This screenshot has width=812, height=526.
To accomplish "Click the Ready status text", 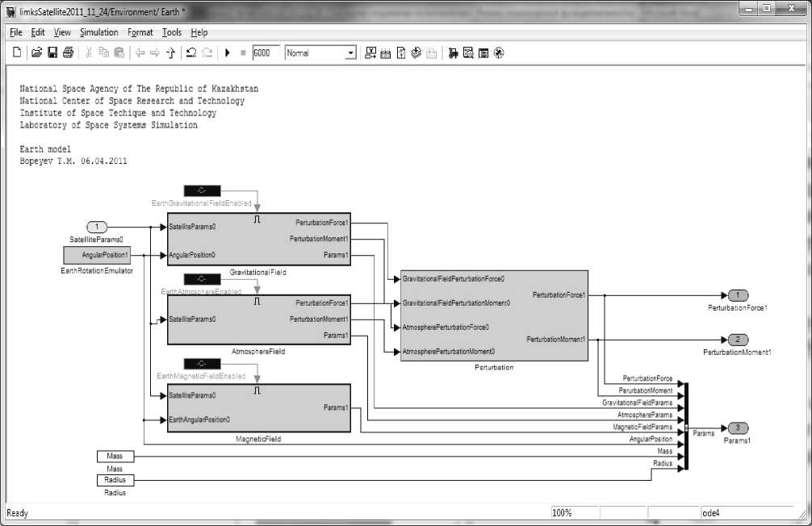I will point(17,513).
